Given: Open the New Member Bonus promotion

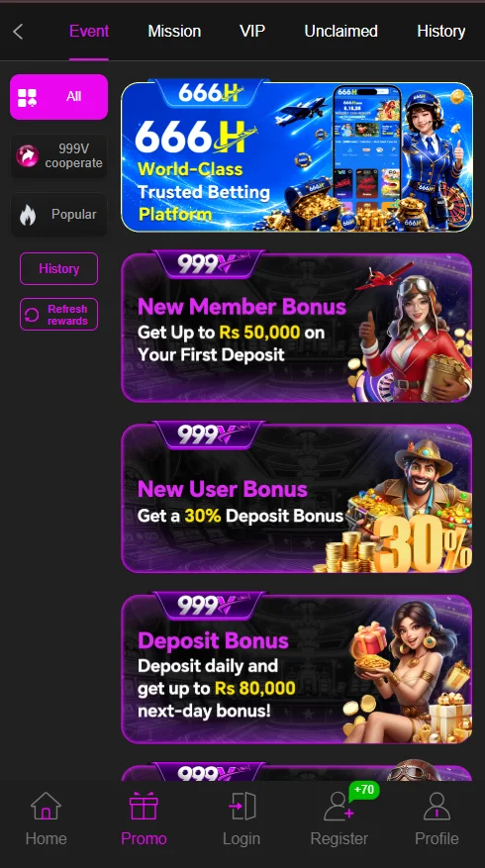Looking at the screenshot, I should [x=297, y=326].
